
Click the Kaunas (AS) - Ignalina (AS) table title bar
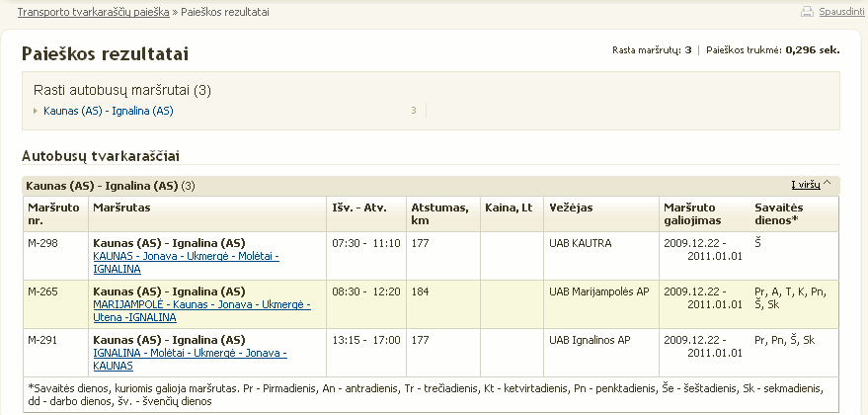click(431, 186)
